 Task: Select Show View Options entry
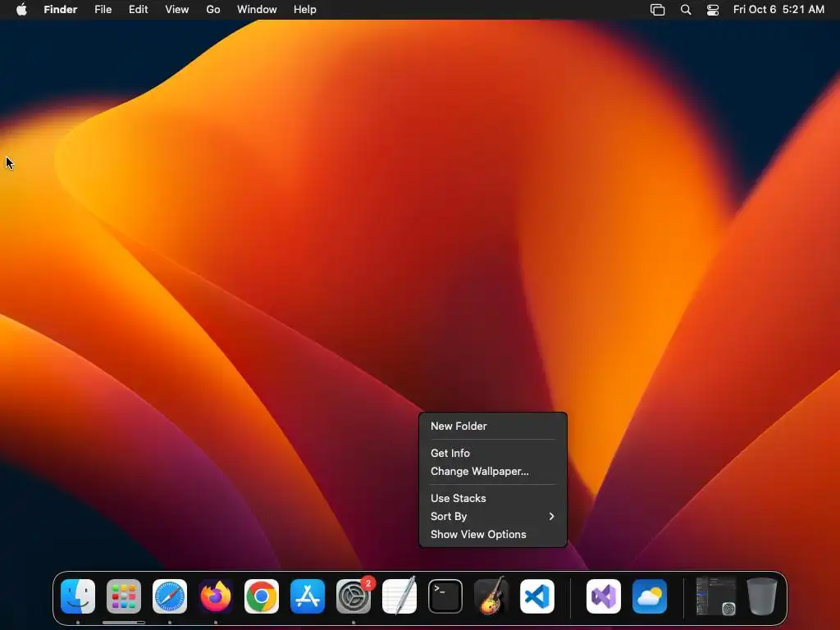click(493, 534)
